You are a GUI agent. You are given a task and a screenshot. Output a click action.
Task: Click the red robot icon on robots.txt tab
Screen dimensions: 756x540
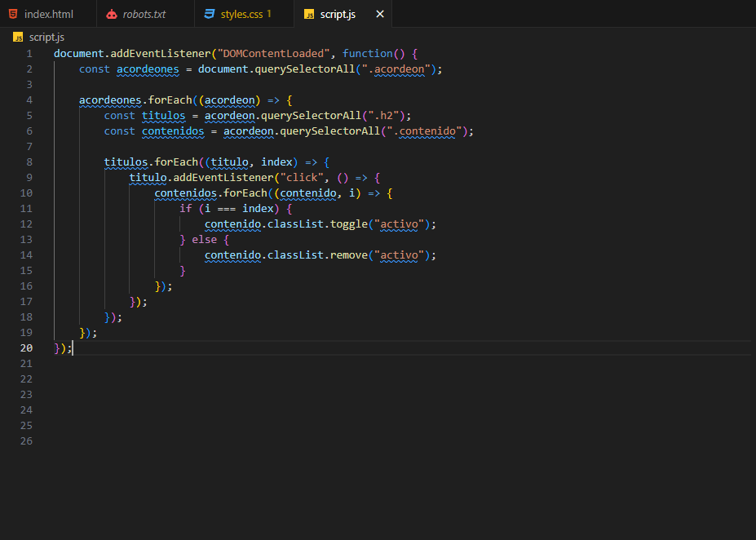tap(112, 14)
